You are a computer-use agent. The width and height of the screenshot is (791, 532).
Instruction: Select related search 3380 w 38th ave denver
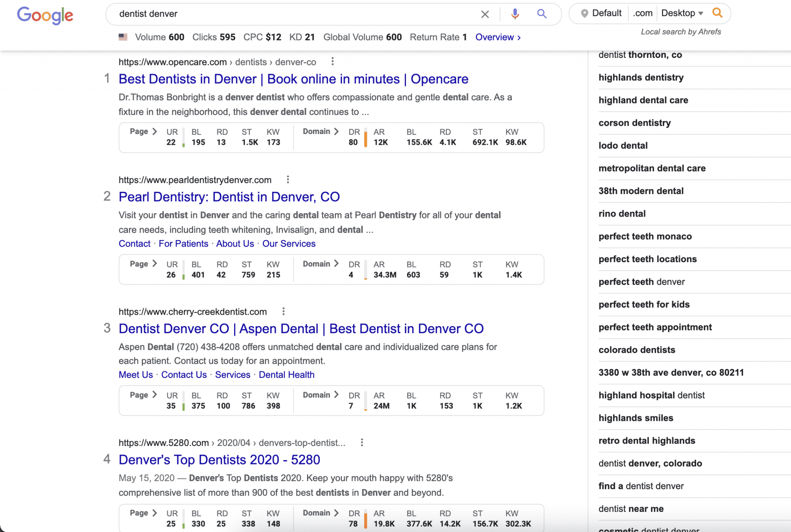point(671,373)
